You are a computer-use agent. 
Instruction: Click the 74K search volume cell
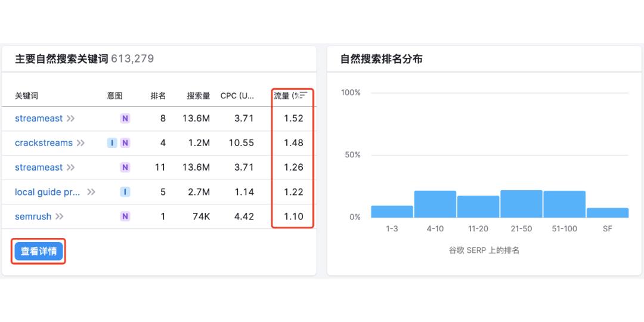(x=202, y=216)
